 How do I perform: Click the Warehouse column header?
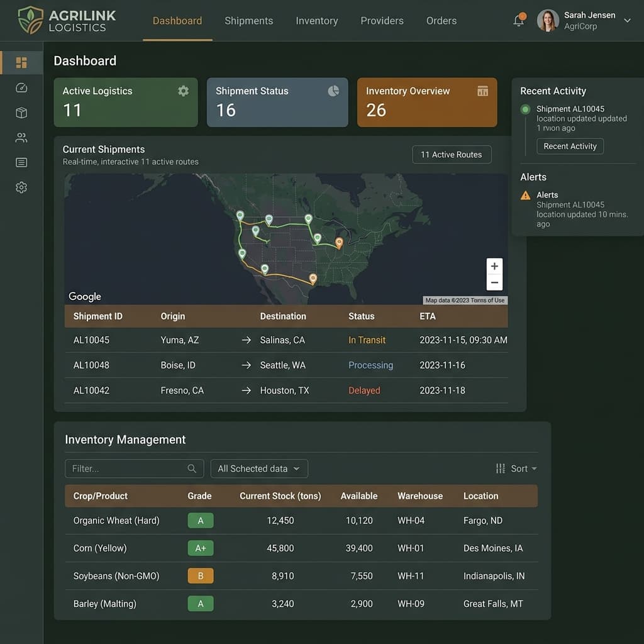tap(419, 496)
